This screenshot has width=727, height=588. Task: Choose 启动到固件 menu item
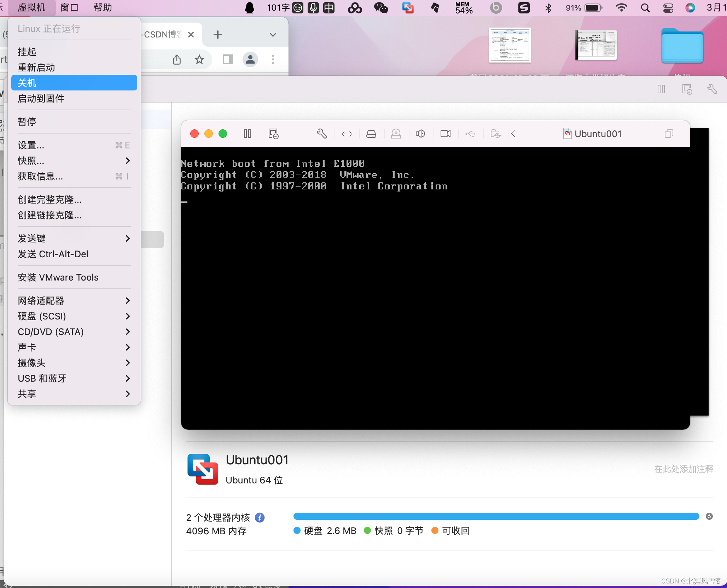click(74, 98)
